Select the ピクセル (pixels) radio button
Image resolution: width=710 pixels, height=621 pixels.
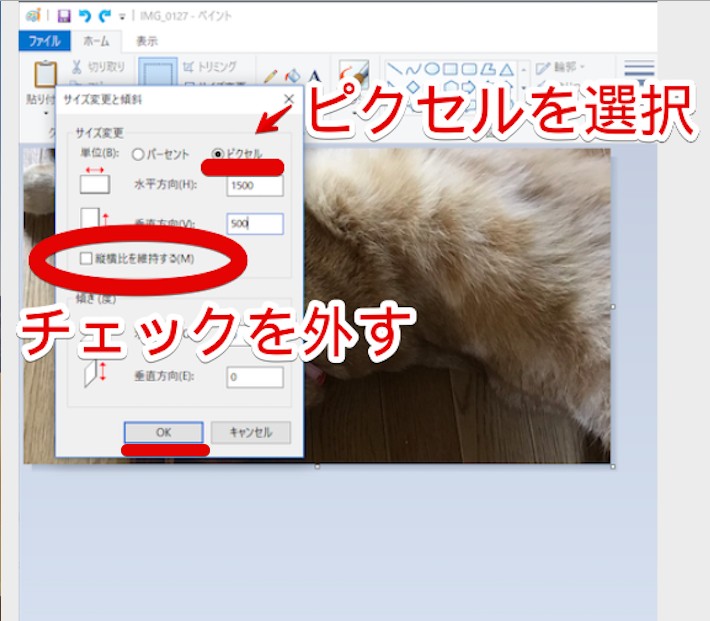pos(219,155)
